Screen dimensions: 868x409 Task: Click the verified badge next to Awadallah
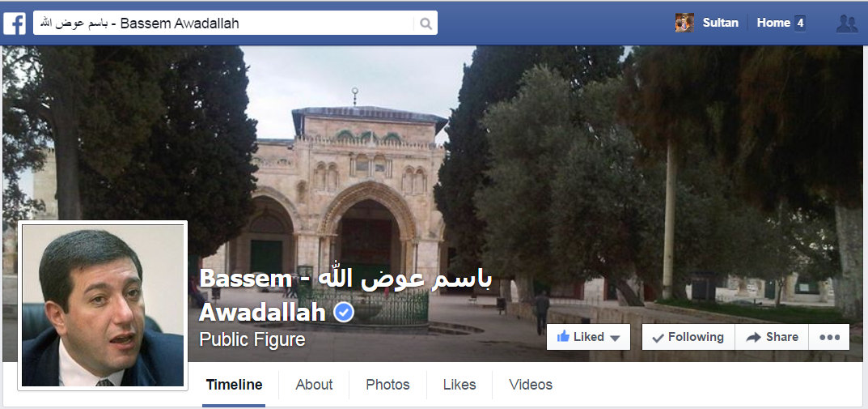pyautogui.click(x=344, y=313)
